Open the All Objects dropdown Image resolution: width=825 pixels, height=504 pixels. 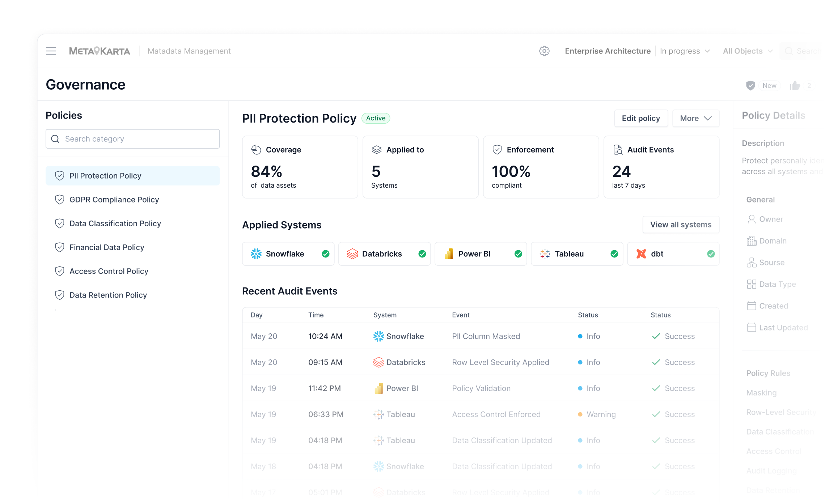pyautogui.click(x=748, y=51)
